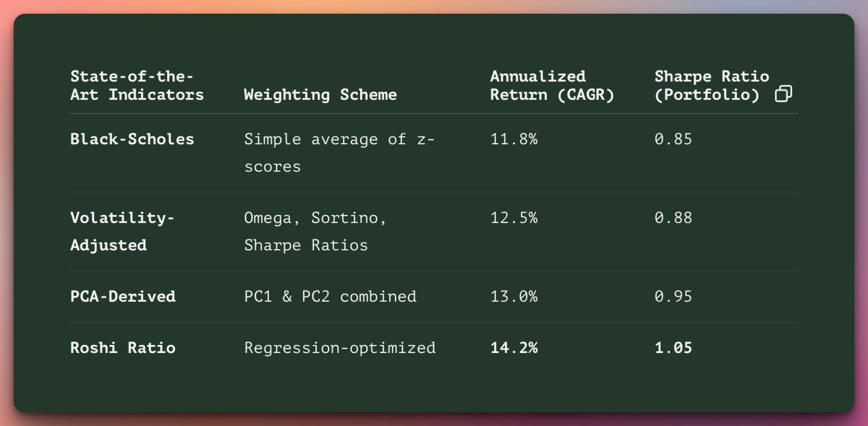The height and width of the screenshot is (426, 868).
Task: Click the bold 14.2% return value
Action: [514, 348]
